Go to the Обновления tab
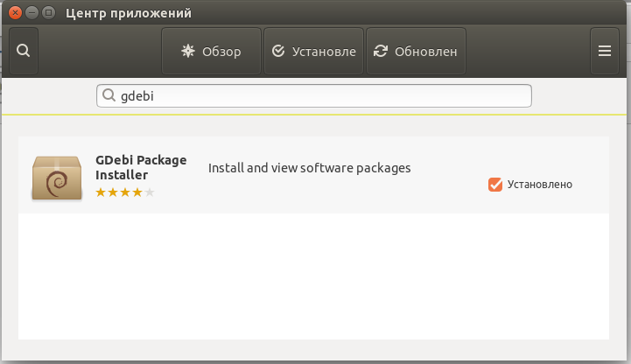The image size is (631, 364). tap(416, 52)
